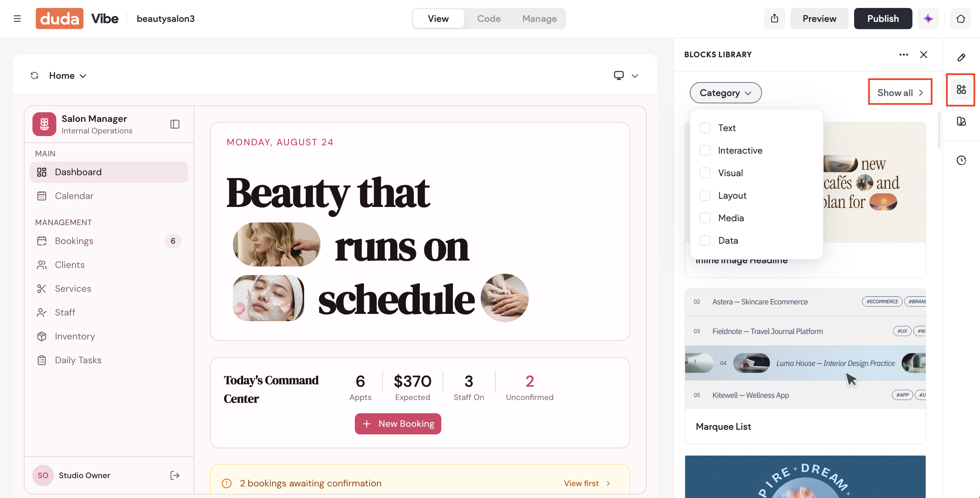Check the Interactive category checkbox

705,151
